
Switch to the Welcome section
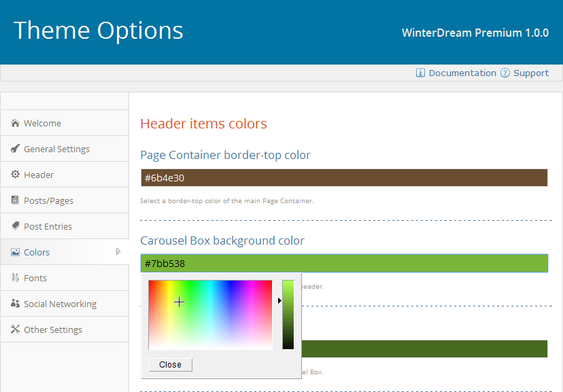(x=42, y=123)
